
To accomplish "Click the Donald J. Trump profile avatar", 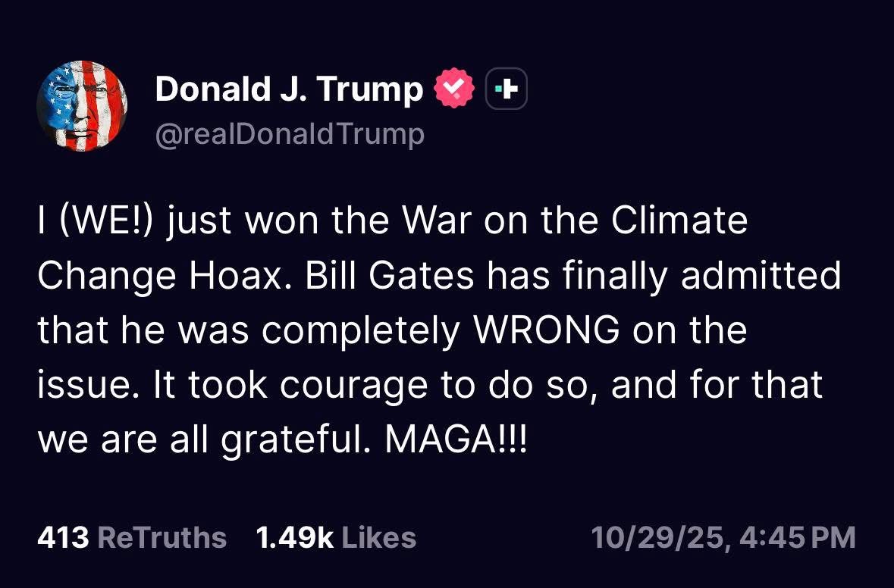I will tap(82, 106).
